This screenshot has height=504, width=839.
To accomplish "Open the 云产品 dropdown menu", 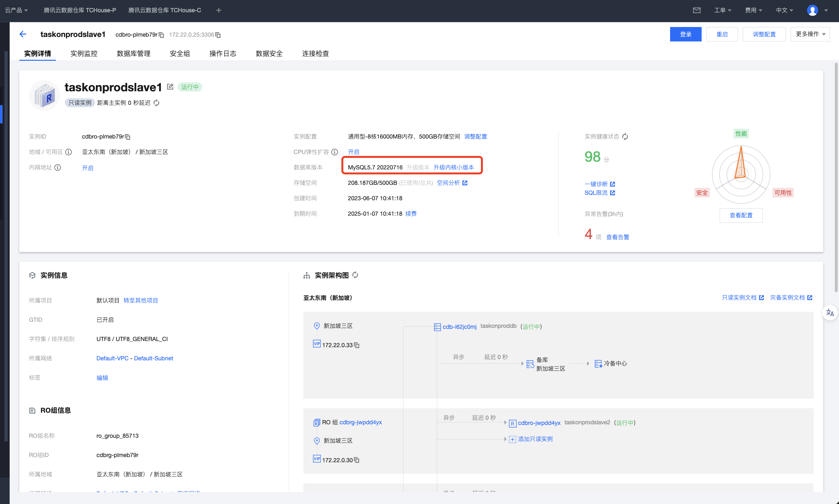I will (x=16, y=10).
